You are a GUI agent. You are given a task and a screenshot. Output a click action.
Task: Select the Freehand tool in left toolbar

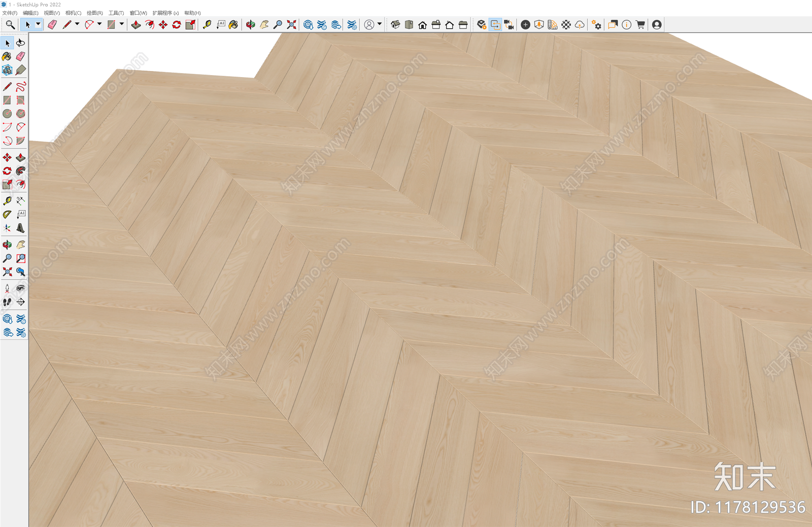click(21, 87)
